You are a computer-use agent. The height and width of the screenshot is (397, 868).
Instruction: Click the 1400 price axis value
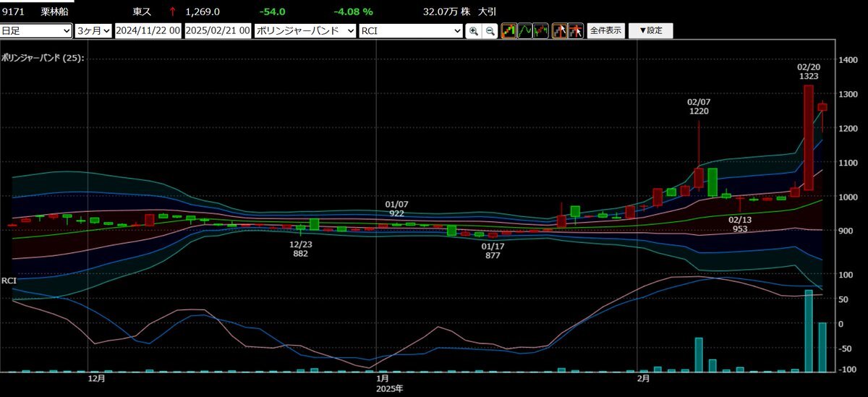pyautogui.click(x=848, y=61)
